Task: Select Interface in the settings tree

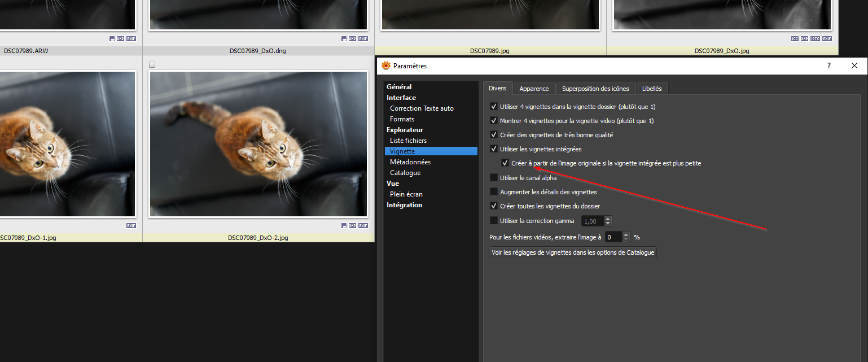Action: coord(401,98)
